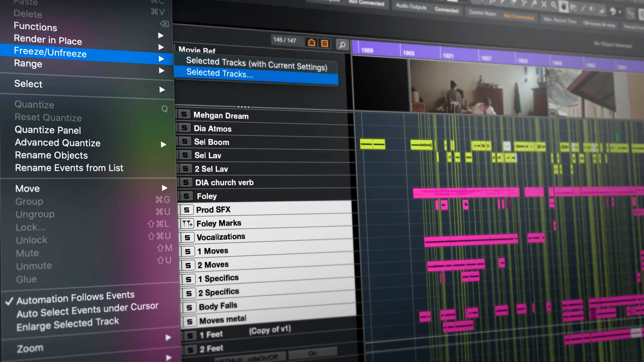Select the Line draw tool icon
This screenshot has height=362, width=644.
[583, 9]
